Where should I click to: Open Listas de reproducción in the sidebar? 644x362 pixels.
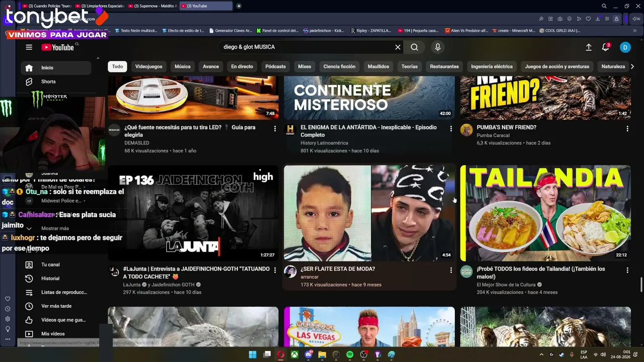point(56,292)
